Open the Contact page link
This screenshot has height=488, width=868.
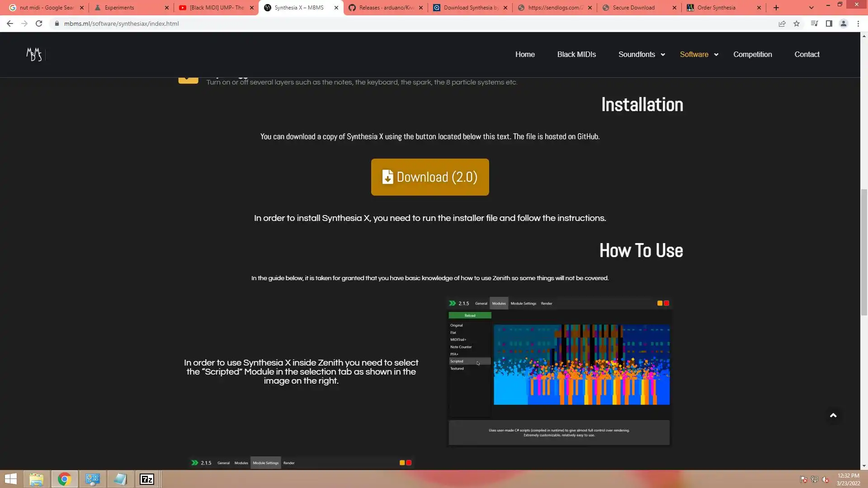click(807, 54)
